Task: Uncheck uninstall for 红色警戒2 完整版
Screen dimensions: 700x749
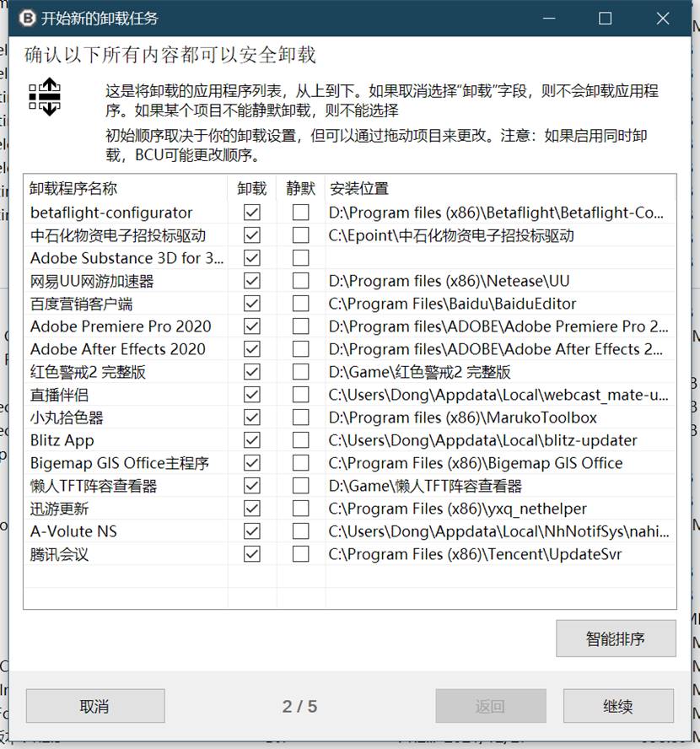Action: (252, 372)
